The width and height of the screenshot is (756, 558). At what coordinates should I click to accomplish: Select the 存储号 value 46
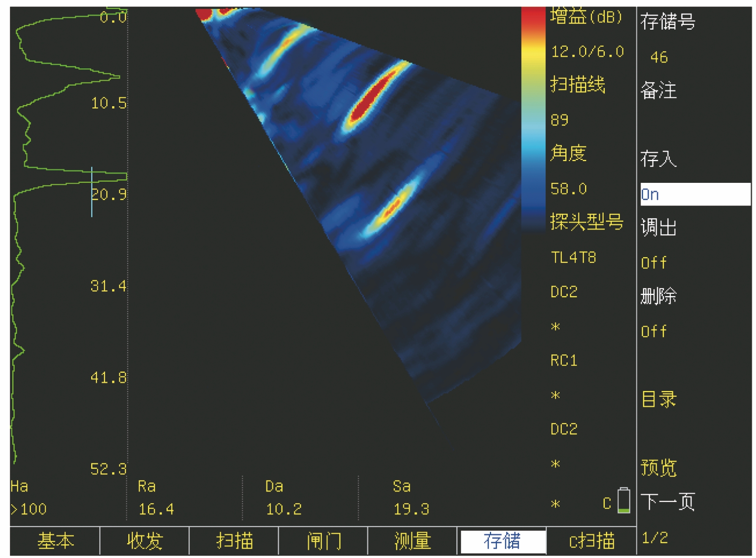(x=659, y=58)
